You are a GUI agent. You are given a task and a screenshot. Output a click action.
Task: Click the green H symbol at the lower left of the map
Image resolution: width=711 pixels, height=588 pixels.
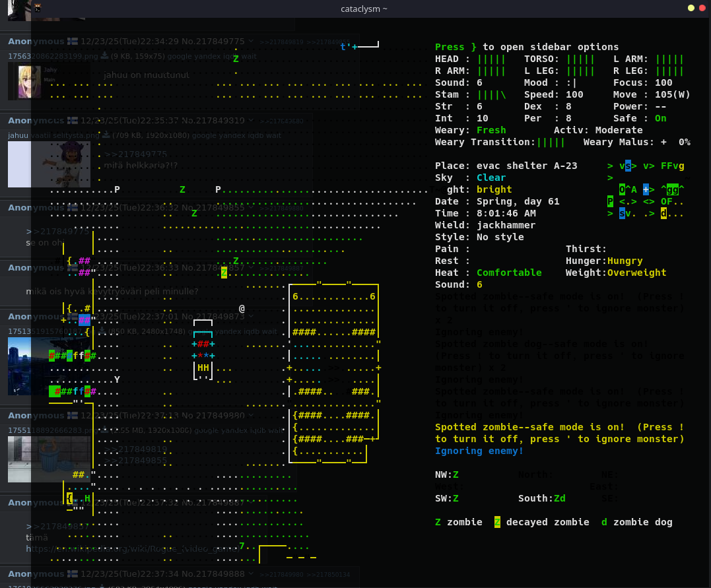pos(87,499)
